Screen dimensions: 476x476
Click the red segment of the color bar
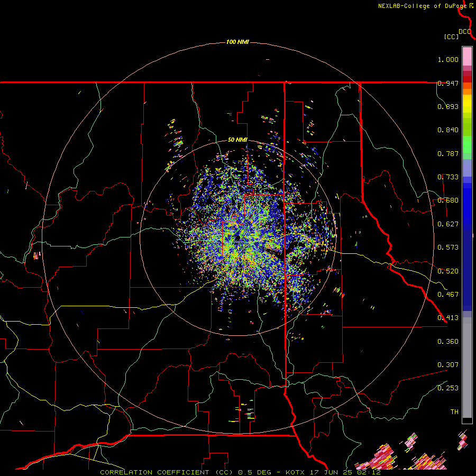pyautogui.click(x=467, y=79)
